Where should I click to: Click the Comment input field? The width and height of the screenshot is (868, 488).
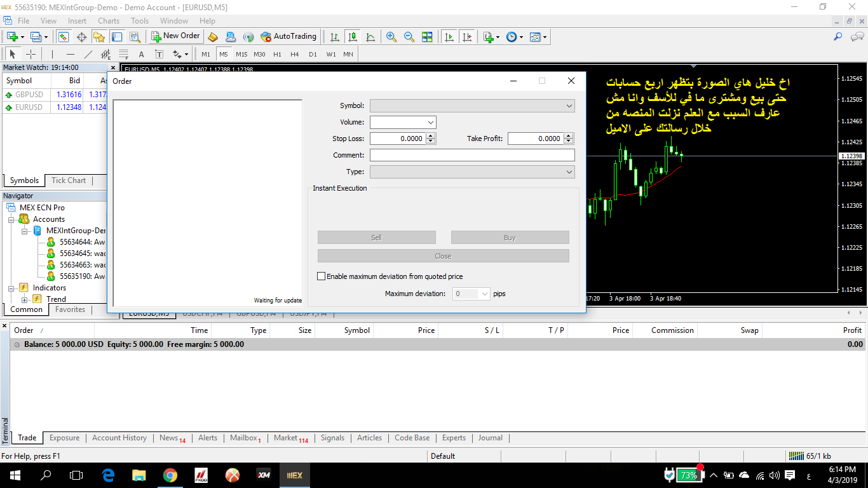point(471,155)
